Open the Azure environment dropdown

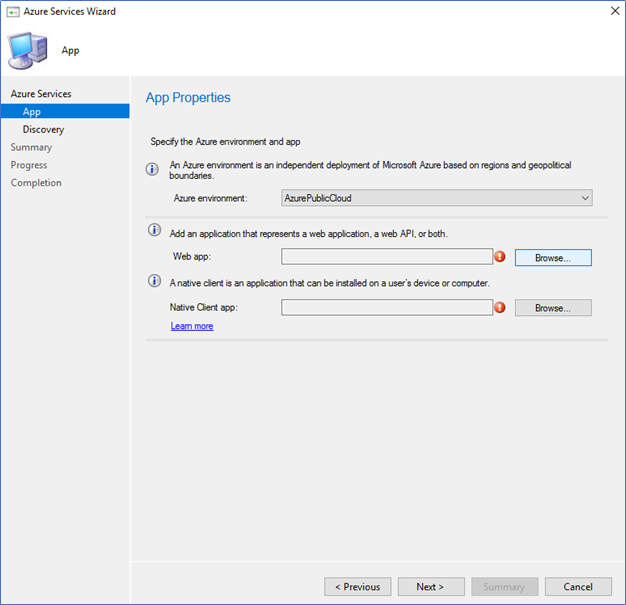tap(437, 198)
